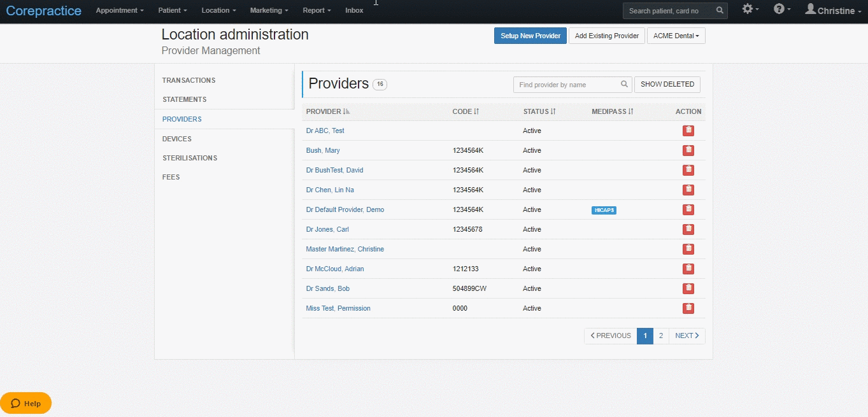868x417 pixels.
Task: Select Providers in the sidebar
Action: tap(181, 119)
